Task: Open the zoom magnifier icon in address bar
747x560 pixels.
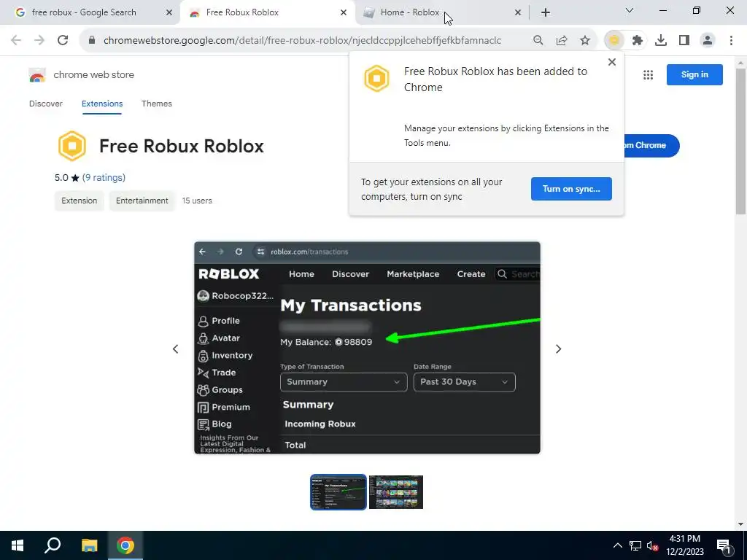Action: [x=538, y=41]
